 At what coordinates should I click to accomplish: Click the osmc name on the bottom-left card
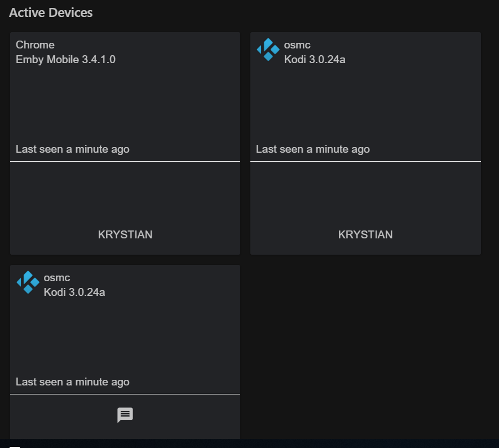[x=57, y=278]
